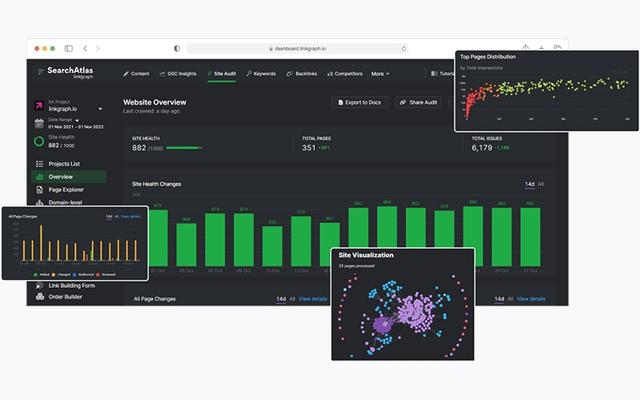Open the Keywords tab
640x400 pixels.
pyautogui.click(x=260, y=73)
